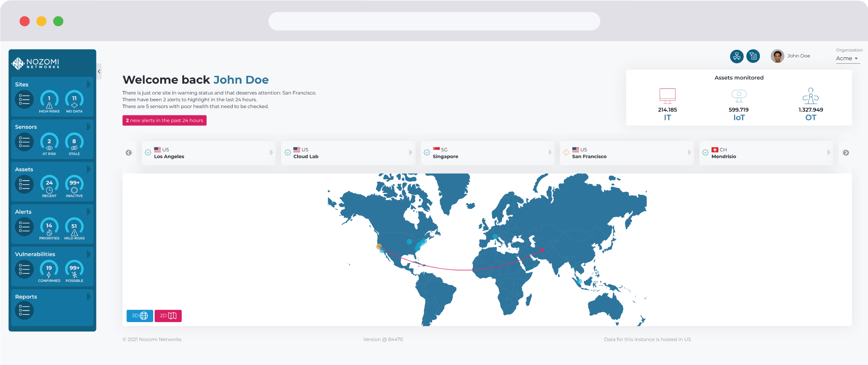Click the Confirmed vulnerabilities gauge
Screen dimensions: 868x365
coord(49,270)
